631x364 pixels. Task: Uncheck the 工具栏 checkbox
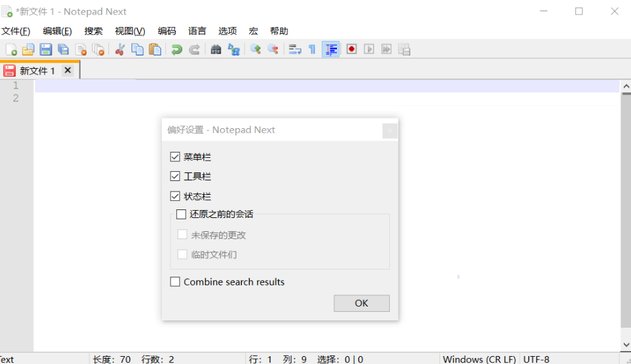point(174,176)
